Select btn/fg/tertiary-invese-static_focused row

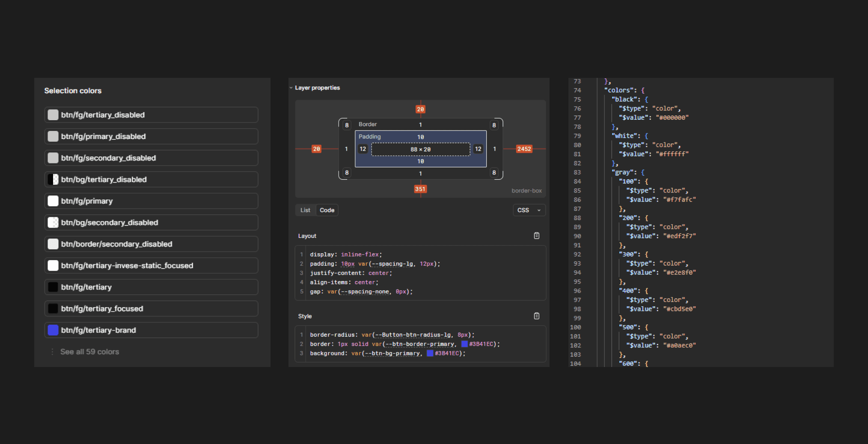pos(151,266)
